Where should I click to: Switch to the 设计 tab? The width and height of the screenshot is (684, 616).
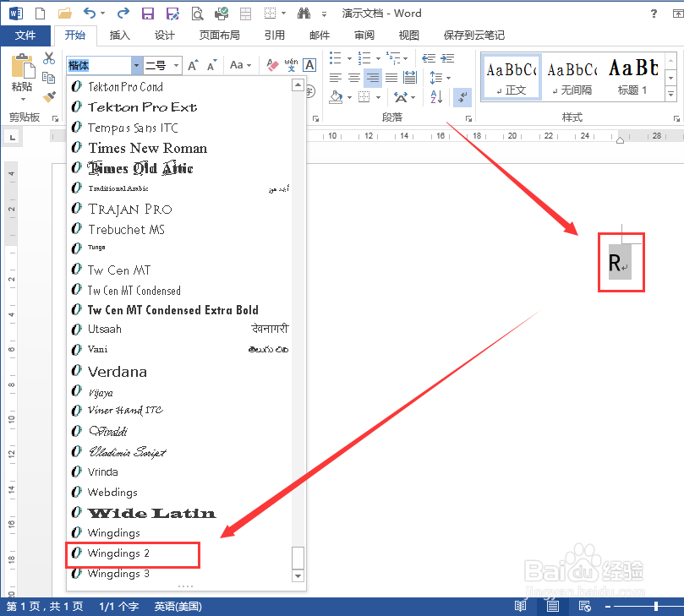[x=165, y=35]
